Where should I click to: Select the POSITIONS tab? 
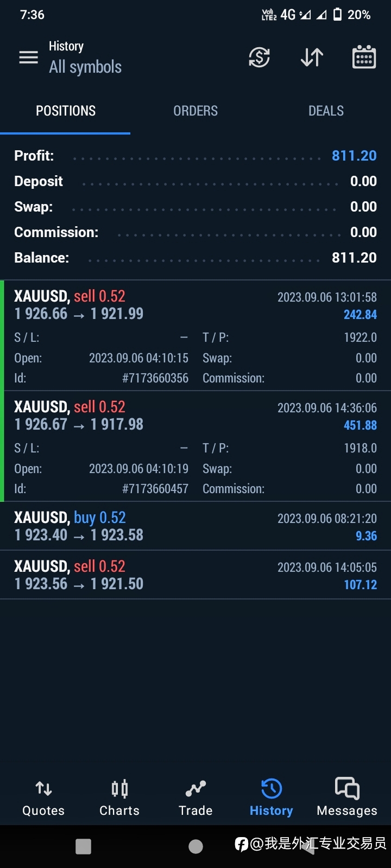coord(65,111)
